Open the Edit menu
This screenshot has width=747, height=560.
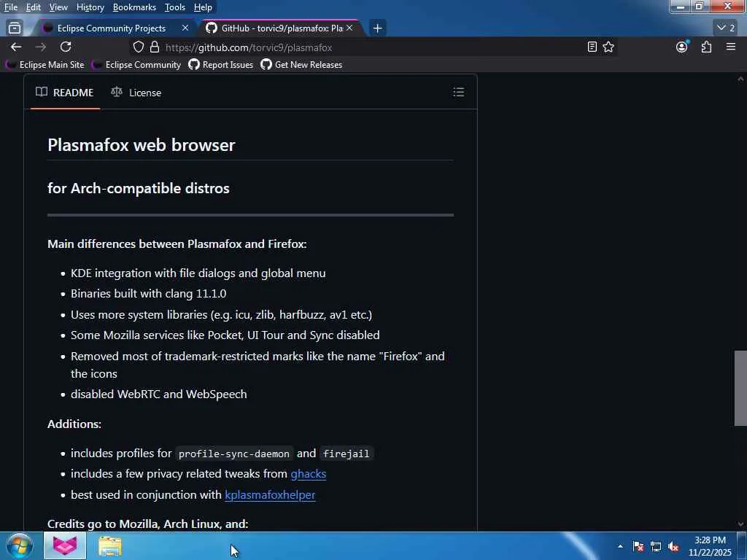point(34,7)
